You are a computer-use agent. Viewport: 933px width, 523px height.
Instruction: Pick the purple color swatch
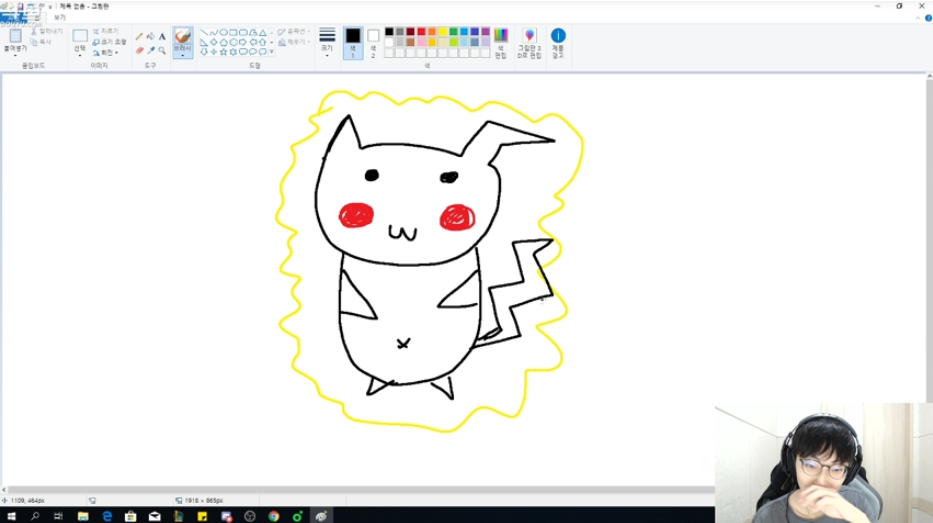486,32
